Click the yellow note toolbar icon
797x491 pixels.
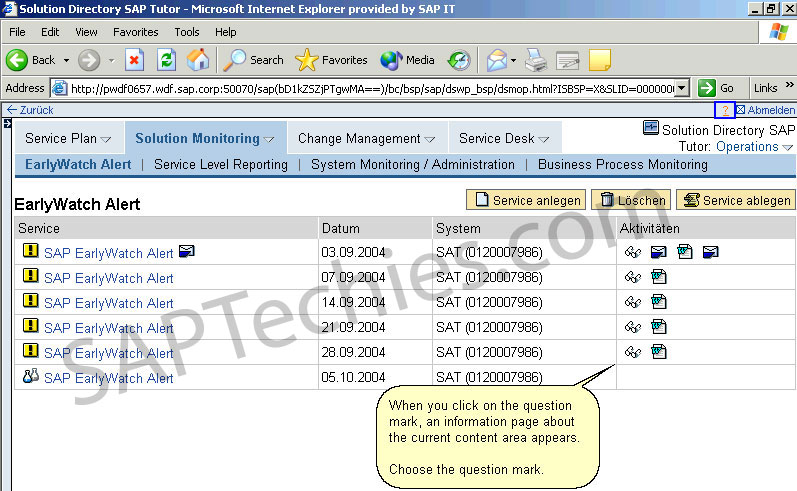[600, 60]
